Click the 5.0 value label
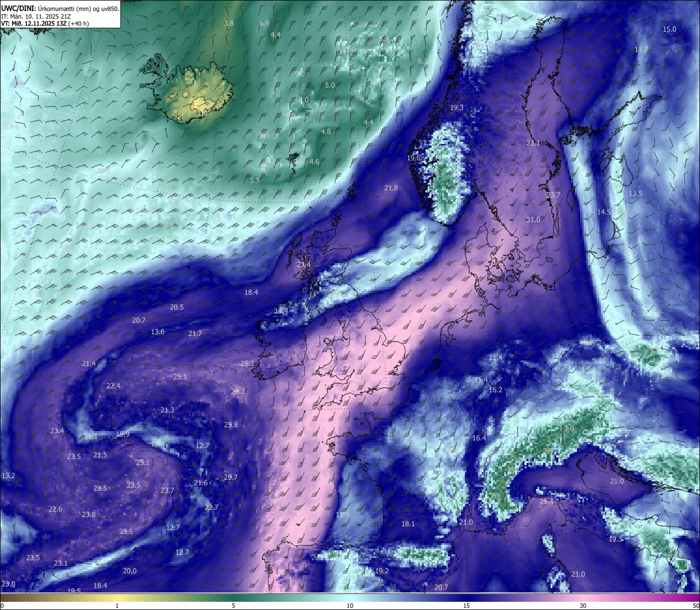This screenshot has height=610, width=700. [330, 85]
